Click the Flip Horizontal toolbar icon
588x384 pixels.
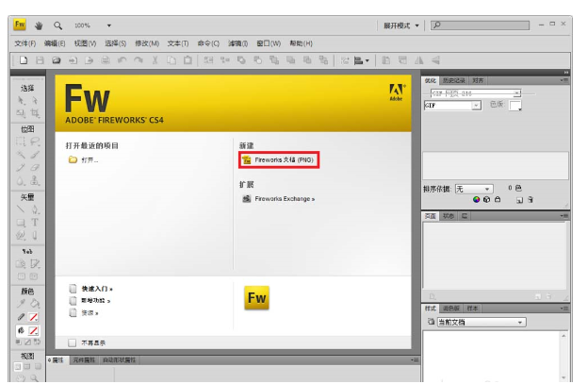(419, 60)
